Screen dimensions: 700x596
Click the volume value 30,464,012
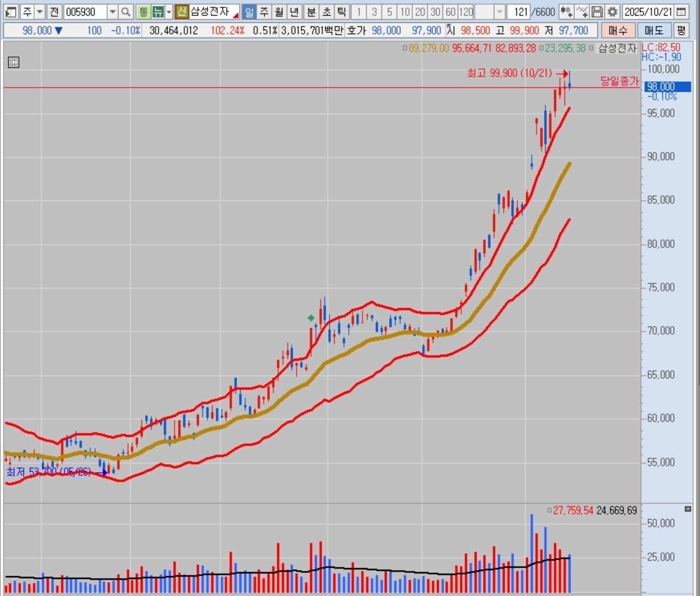[x=173, y=30]
